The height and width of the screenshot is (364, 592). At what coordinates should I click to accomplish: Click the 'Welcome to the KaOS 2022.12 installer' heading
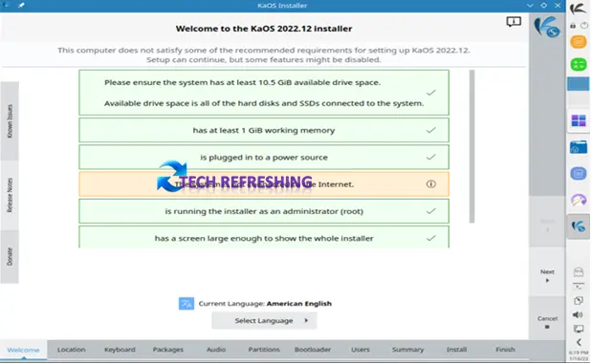click(x=264, y=29)
